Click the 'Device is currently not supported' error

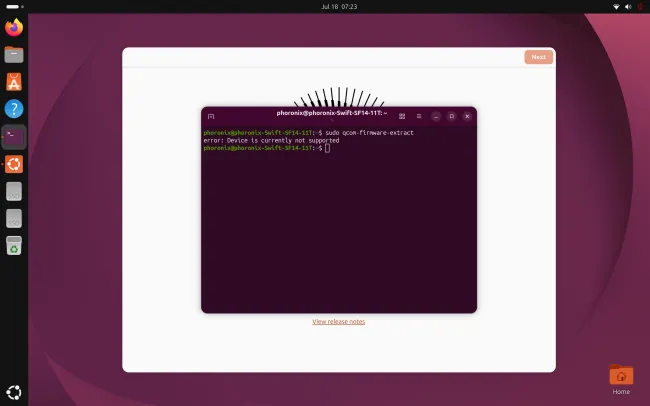pyautogui.click(x=283, y=141)
